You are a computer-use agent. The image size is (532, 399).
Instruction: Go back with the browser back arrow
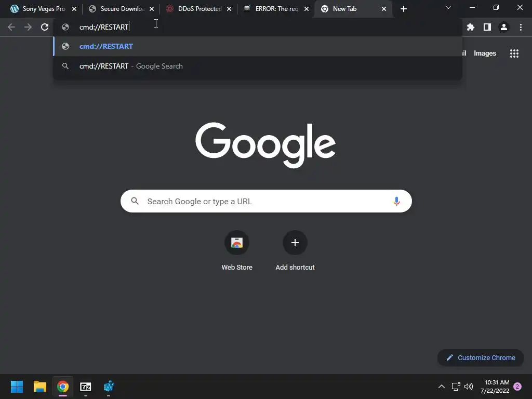(11, 27)
